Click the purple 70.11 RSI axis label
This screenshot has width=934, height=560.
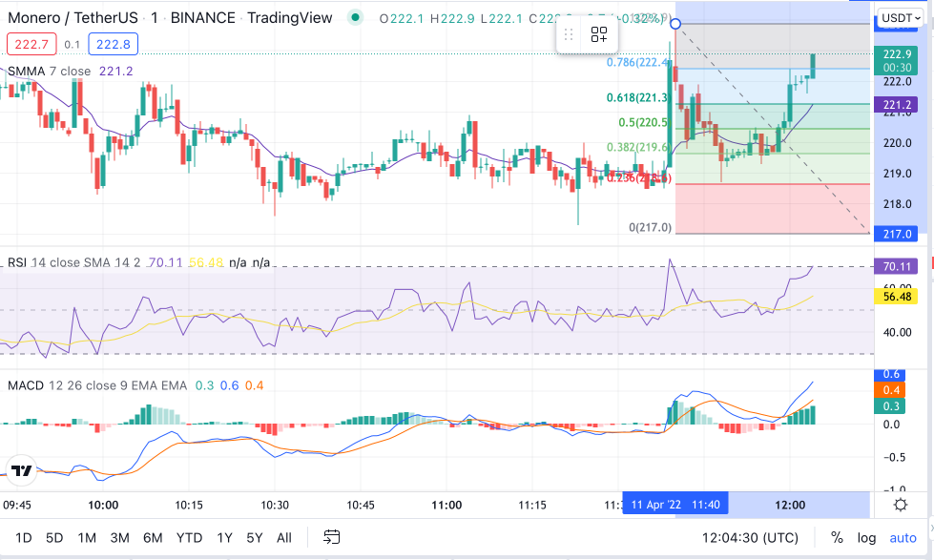point(896,266)
